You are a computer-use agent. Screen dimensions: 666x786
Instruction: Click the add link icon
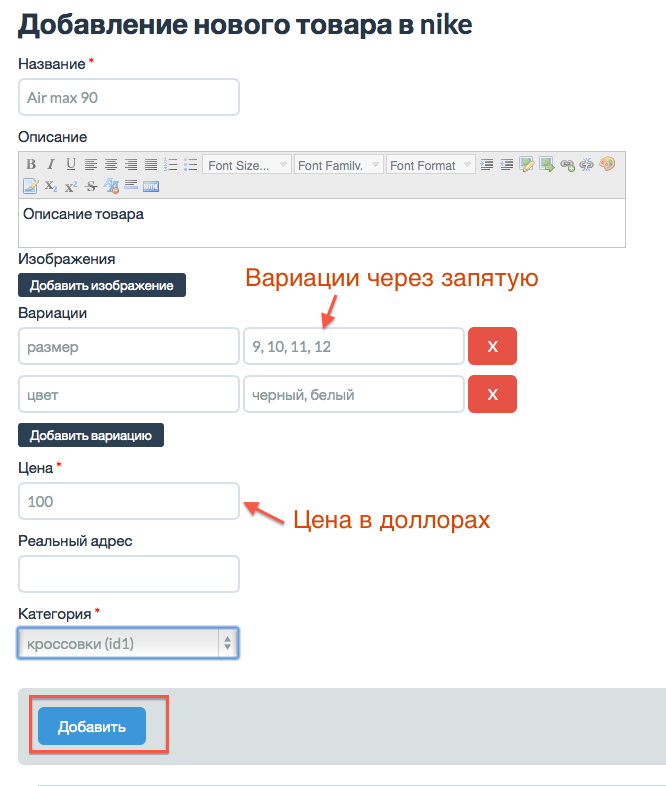[567, 164]
